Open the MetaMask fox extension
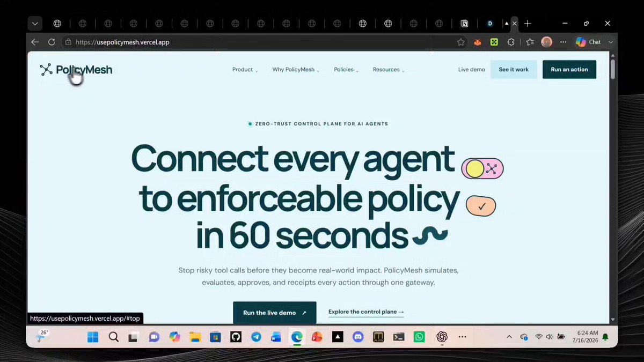 click(x=477, y=42)
